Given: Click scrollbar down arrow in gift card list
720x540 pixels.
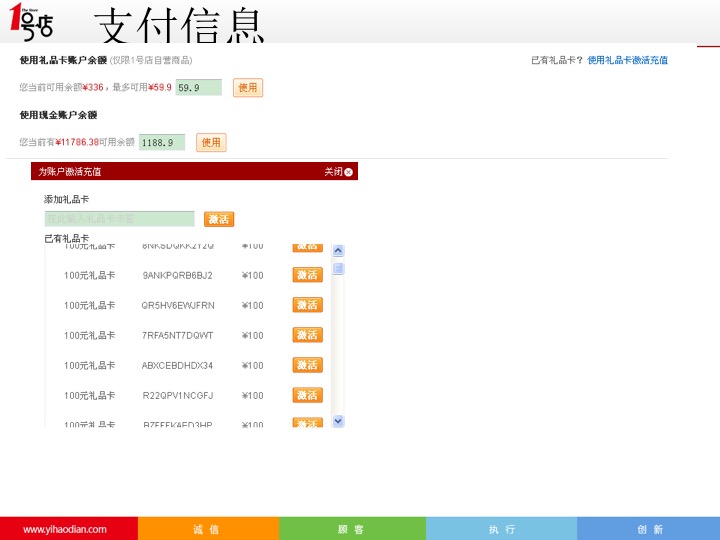Looking at the screenshot, I should [338, 421].
